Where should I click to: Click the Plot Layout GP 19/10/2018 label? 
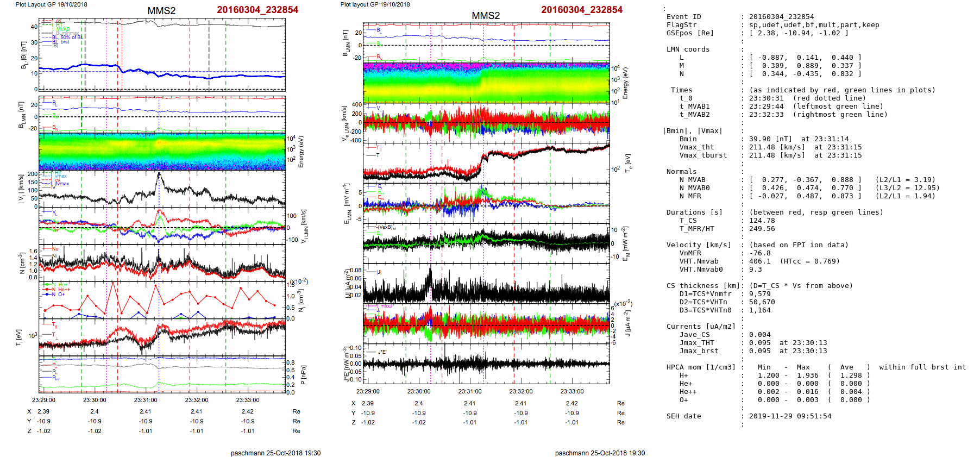[x=51, y=4]
